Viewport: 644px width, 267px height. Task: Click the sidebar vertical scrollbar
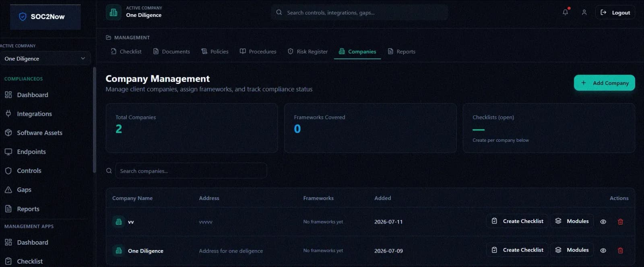[94, 120]
